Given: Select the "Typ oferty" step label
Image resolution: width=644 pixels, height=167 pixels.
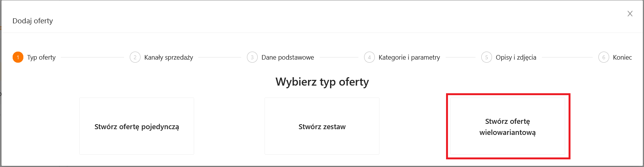Looking at the screenshot, I should pyautogui.click(x=41, y=57).
